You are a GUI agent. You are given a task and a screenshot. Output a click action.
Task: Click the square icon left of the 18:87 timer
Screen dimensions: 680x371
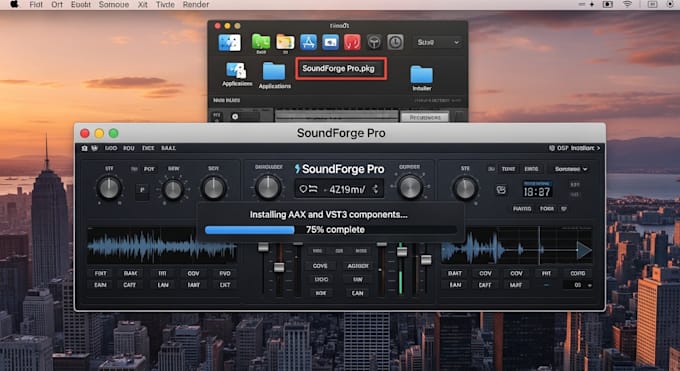pyautogui.click(x=501, y=190)
